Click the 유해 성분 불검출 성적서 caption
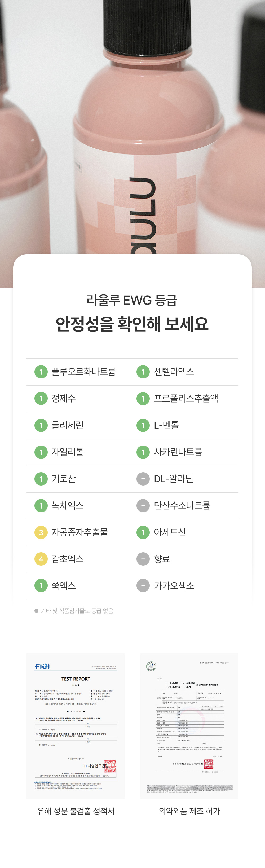The width and height of the screenshot is (265, 868). click(76, 811)
